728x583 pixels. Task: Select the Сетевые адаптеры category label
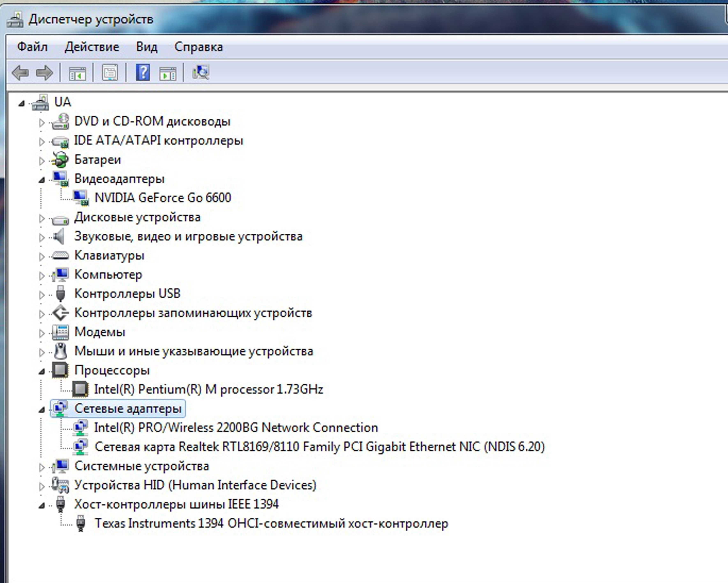(128, 409)
